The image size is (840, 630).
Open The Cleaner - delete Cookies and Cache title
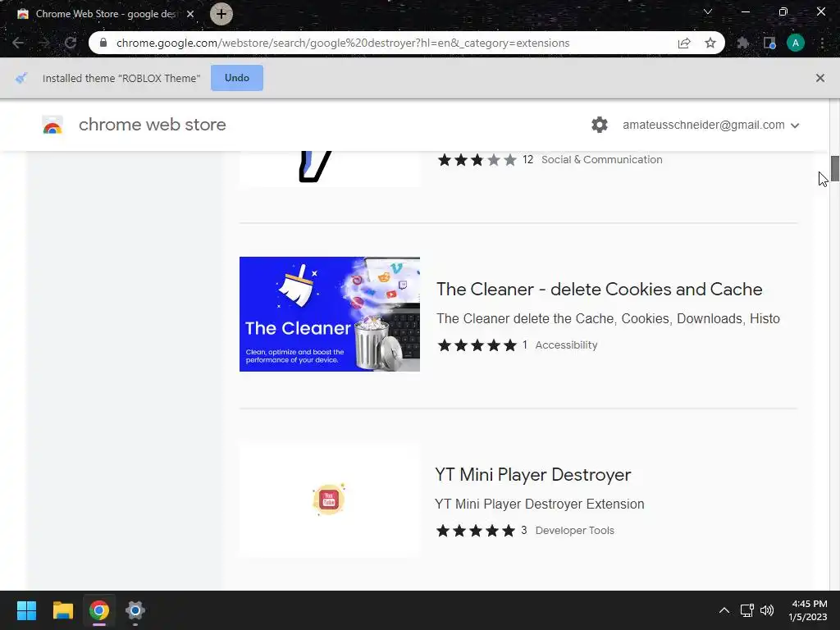(x=600, y=290)
